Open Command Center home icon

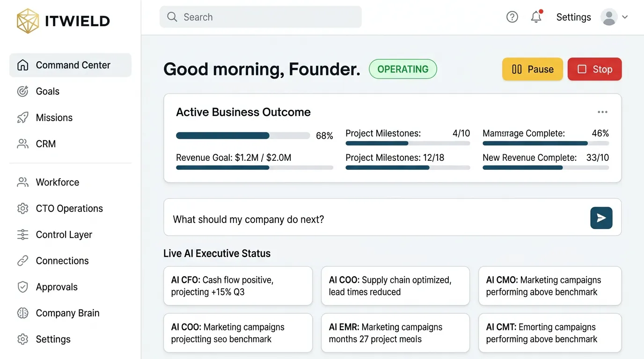(22, 65)
